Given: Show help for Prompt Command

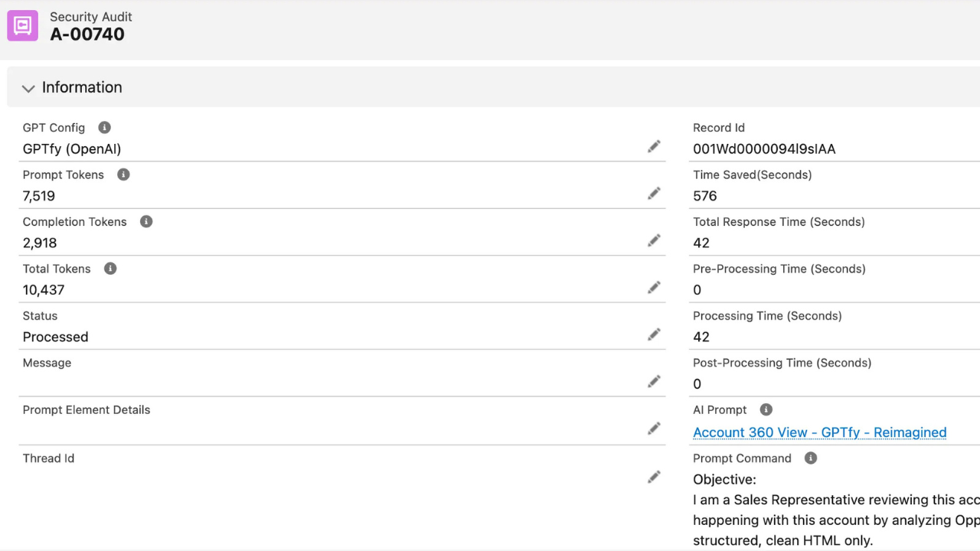Looking at the screenshot, I should [x=811, y=458].
